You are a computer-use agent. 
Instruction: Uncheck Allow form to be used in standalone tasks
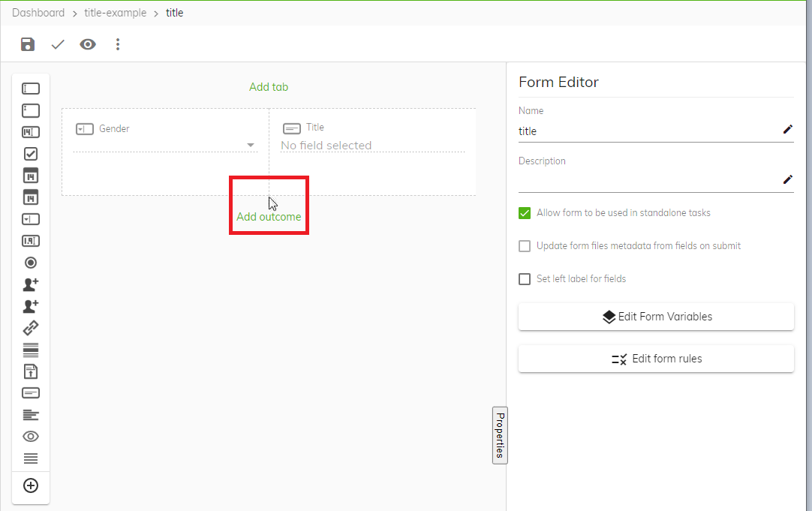pyautogui.click(x=525, y=213)
